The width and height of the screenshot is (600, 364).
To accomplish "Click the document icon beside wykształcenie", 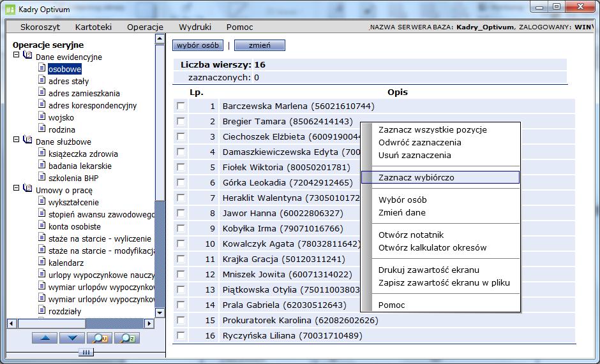I will (x=42, y=201).
